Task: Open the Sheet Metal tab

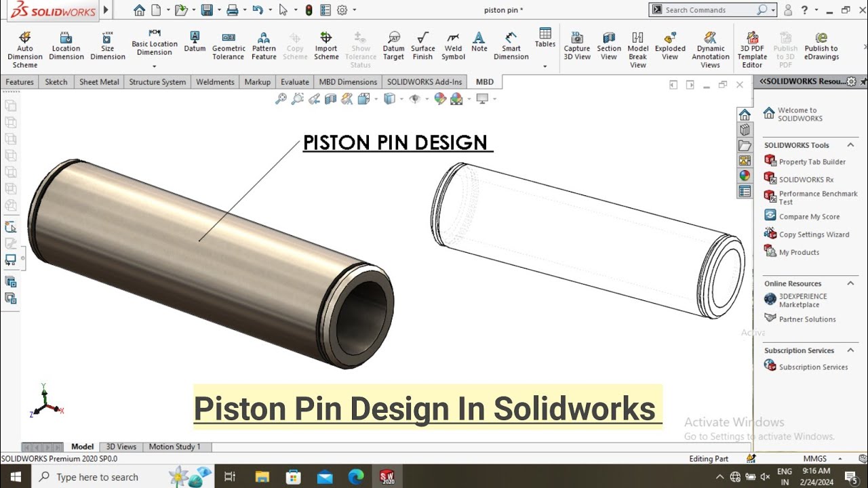Action: [x=99, y=82]
